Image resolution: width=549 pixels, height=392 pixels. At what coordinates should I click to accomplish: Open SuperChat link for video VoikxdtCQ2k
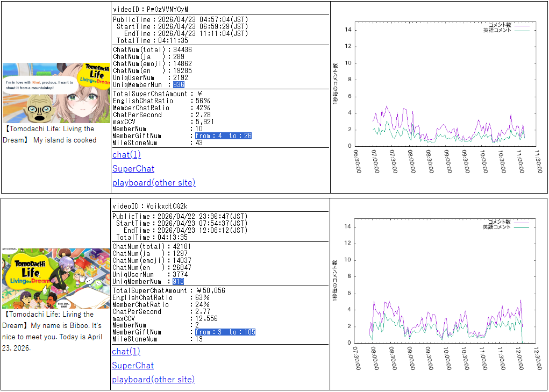(133, 366)
